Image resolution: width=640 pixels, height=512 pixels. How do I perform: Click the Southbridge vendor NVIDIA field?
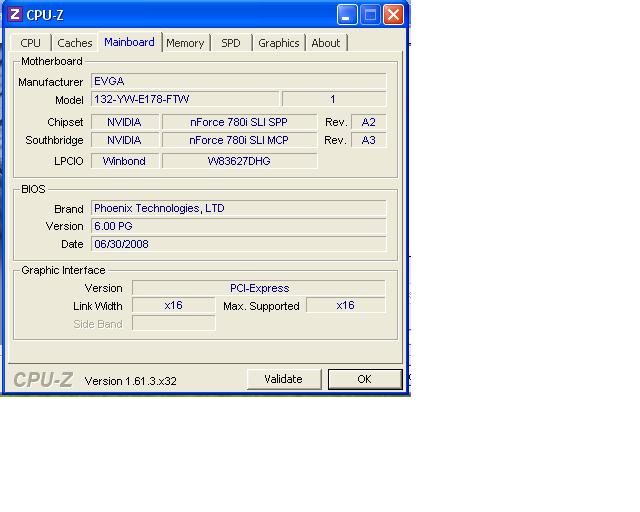tap(124, 140)
